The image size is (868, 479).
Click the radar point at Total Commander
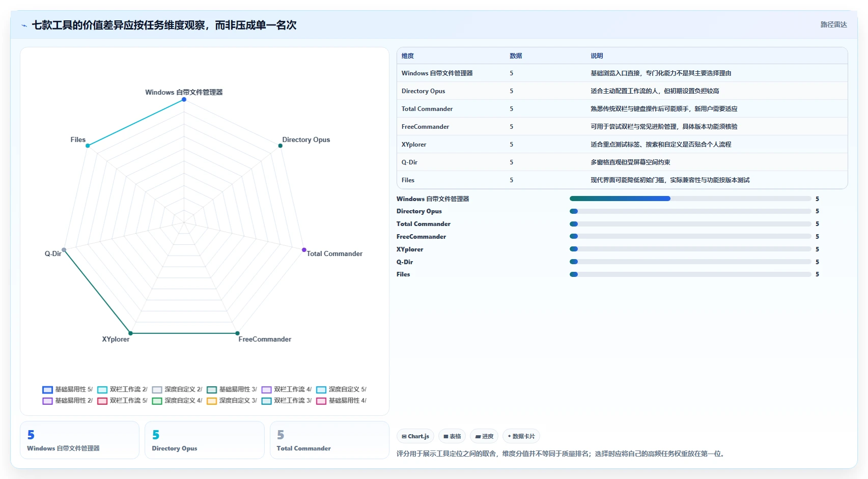(304, 250)
